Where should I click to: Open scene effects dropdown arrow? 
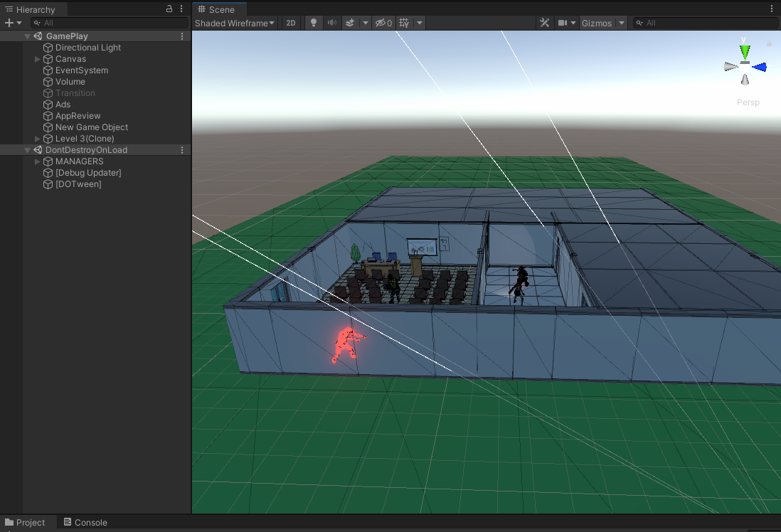[365, 23]
